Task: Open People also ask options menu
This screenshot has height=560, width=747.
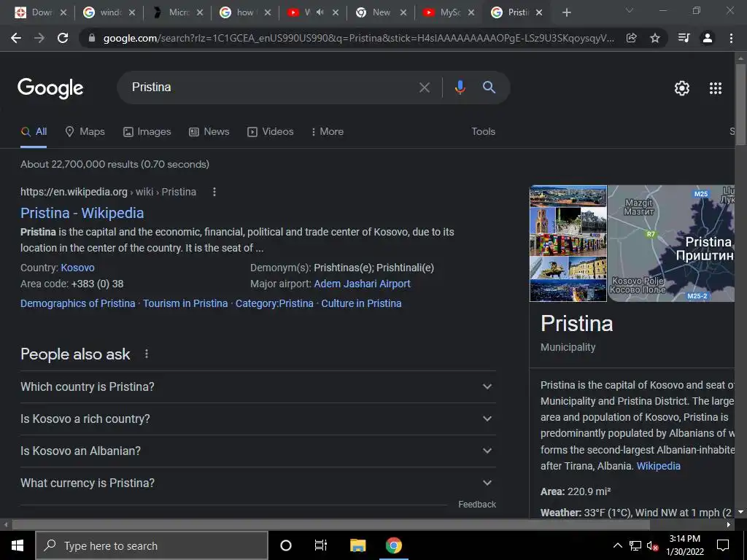Action: coord(147,354)
